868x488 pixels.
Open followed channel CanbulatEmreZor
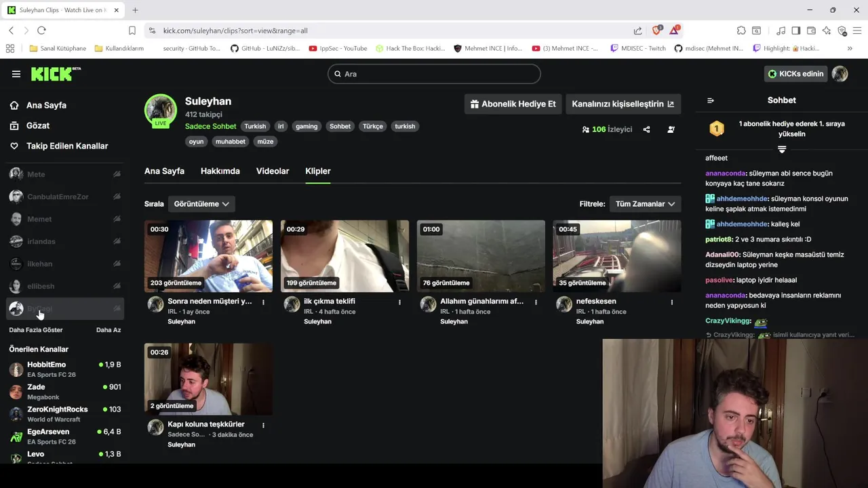click(65, 197)
